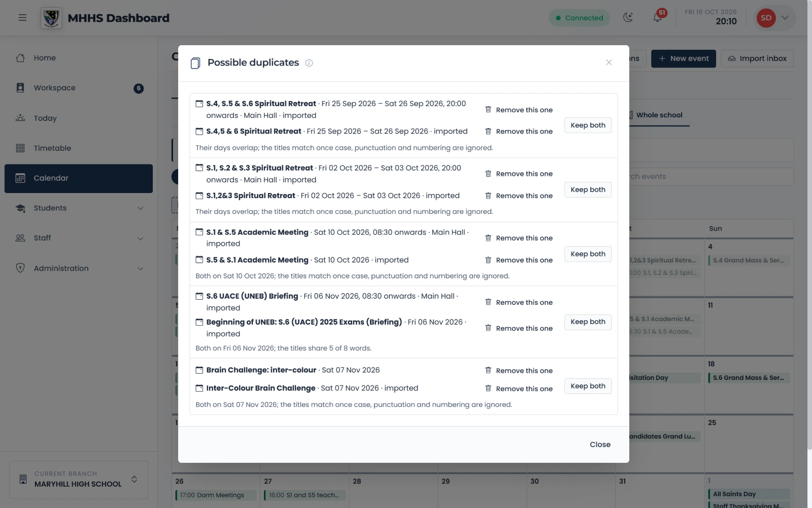Image resolution: width=812 pixels, height=508 pixels.
Task: Remove S.6 UACE (UNEB) Briefing event
Action: pos(519,302)
